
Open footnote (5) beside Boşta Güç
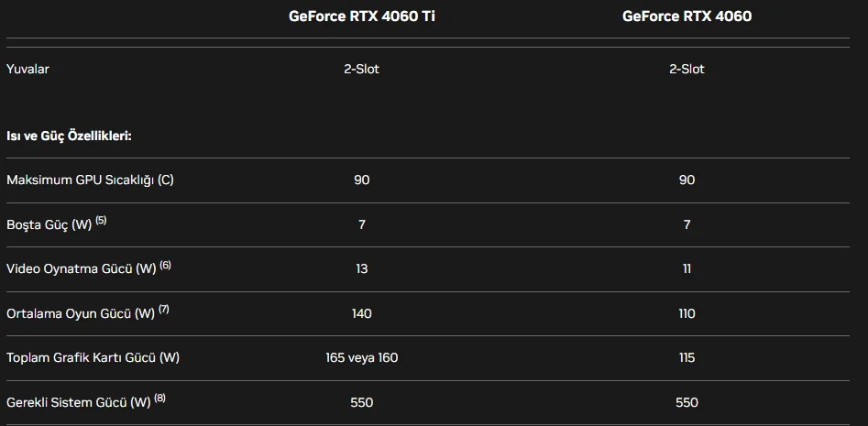101,220
